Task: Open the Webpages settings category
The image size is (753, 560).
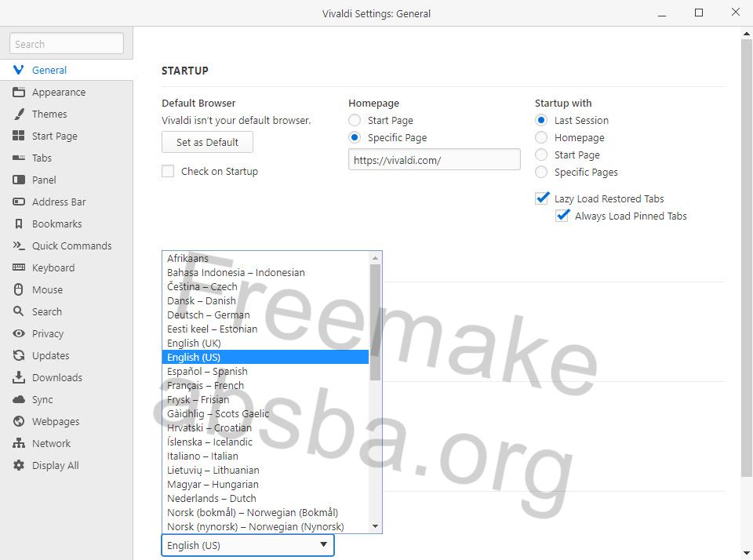Action: [66, 422]
